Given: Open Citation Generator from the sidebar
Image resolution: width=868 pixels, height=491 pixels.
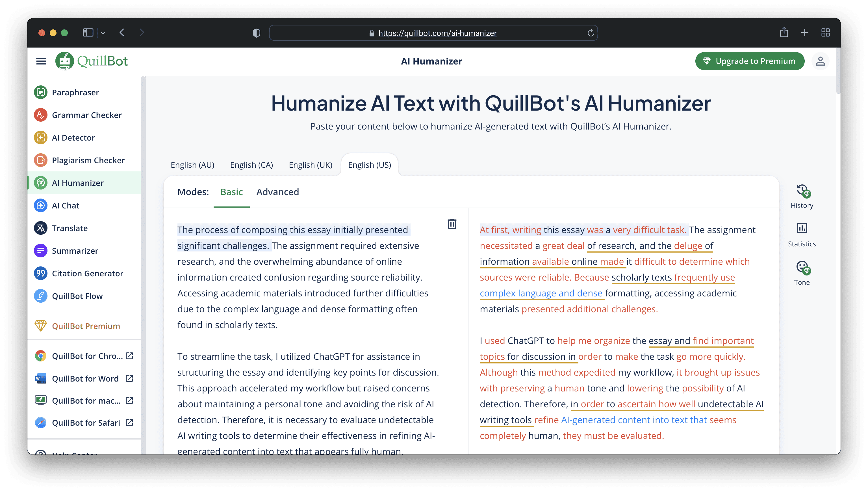Looking at the screenshot, I should coord(87,274).
